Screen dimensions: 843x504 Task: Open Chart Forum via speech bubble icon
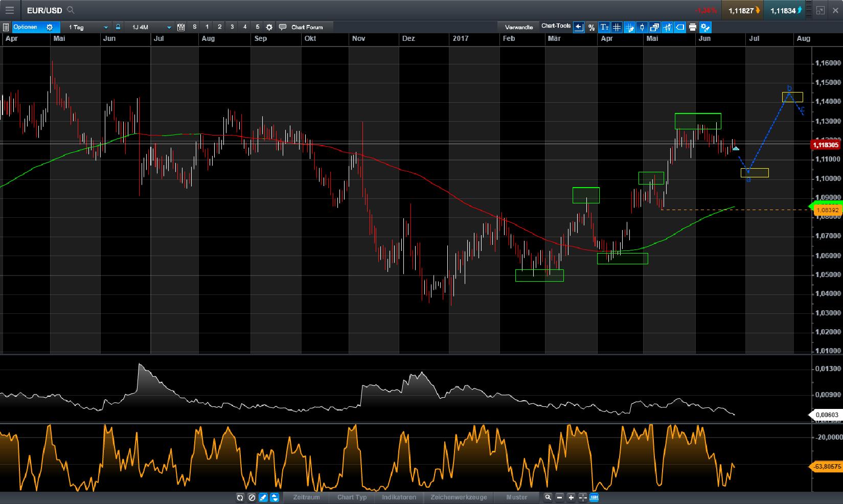coord(283,27)
